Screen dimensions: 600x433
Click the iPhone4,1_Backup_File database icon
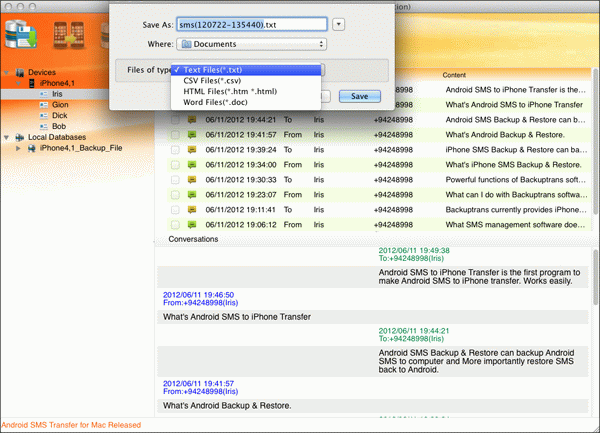32,148
